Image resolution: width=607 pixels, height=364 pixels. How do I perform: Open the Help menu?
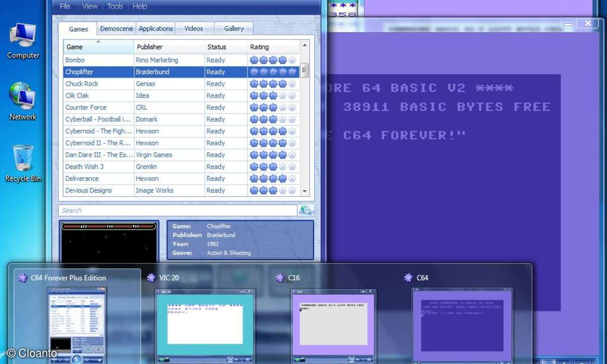tap(140, 7)
